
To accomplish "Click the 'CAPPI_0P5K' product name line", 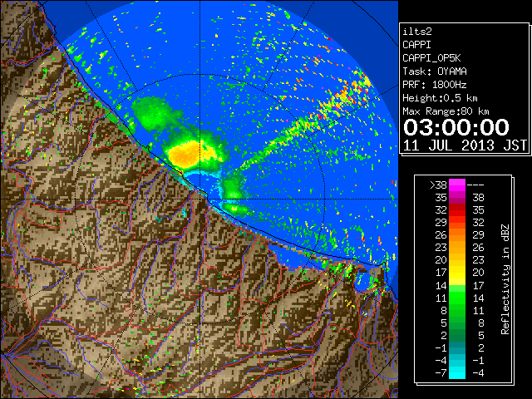I will 431,58.
